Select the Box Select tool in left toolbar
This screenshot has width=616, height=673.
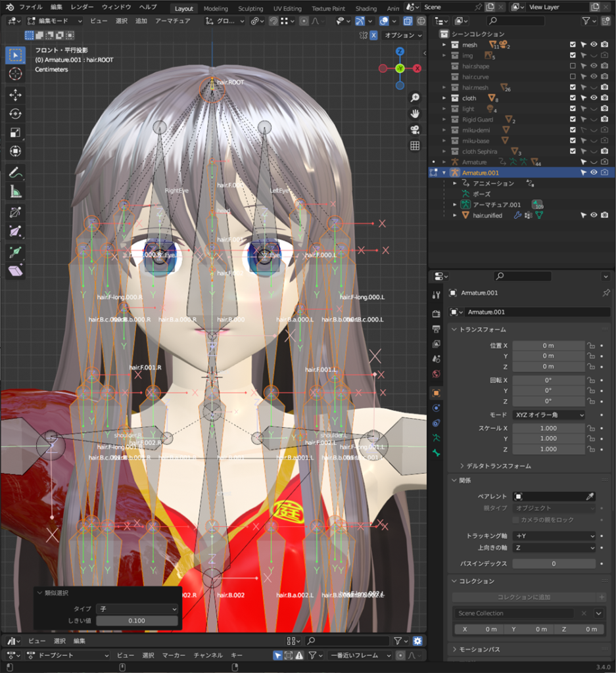pyautogui.click(x=16, y=55)
